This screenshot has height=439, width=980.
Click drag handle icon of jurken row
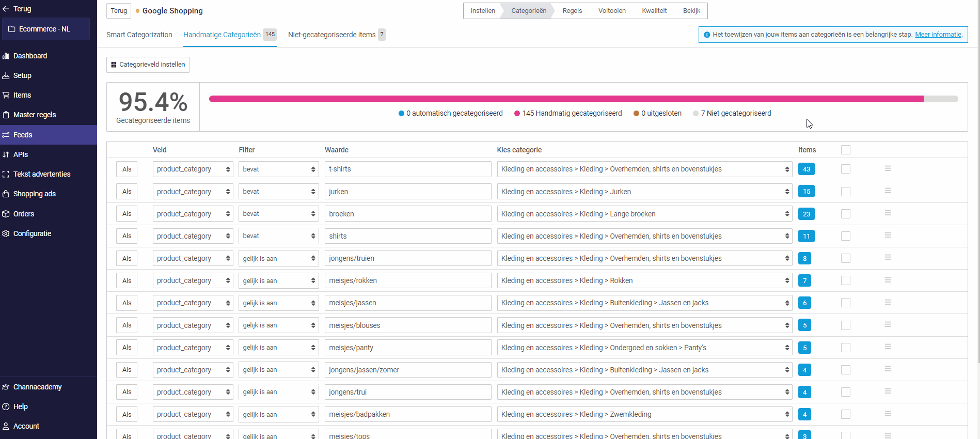pyautogui.click(x=888, y=191)
